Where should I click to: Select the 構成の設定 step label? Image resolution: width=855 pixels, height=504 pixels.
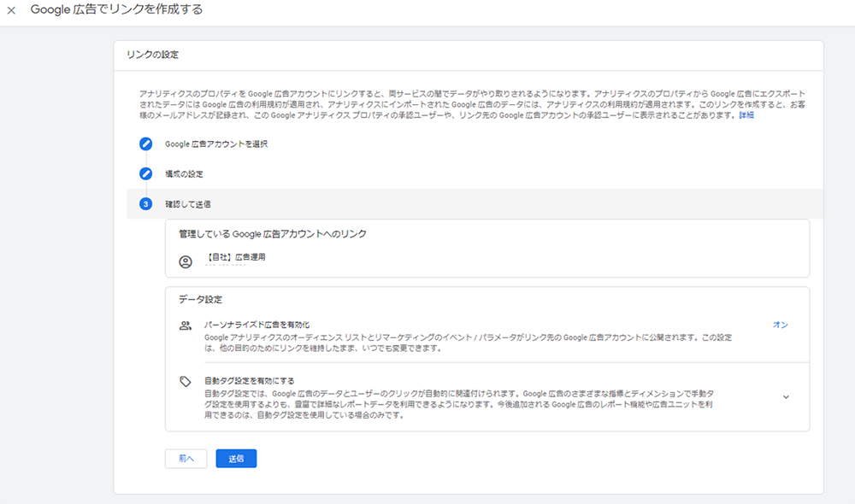pyautogui.click(x=185, y=173)
